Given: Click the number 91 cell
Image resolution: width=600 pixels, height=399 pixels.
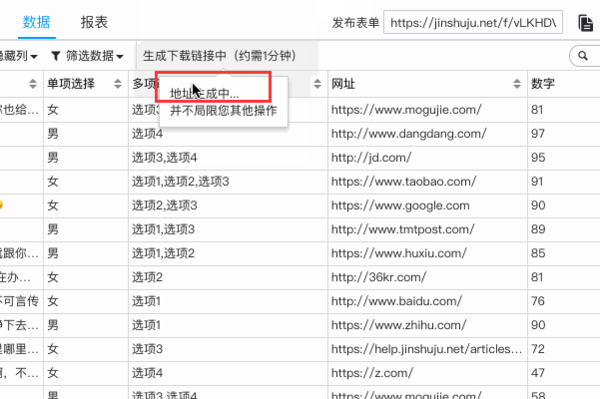Looking at the screenshot, I should (x=564, y=182).
